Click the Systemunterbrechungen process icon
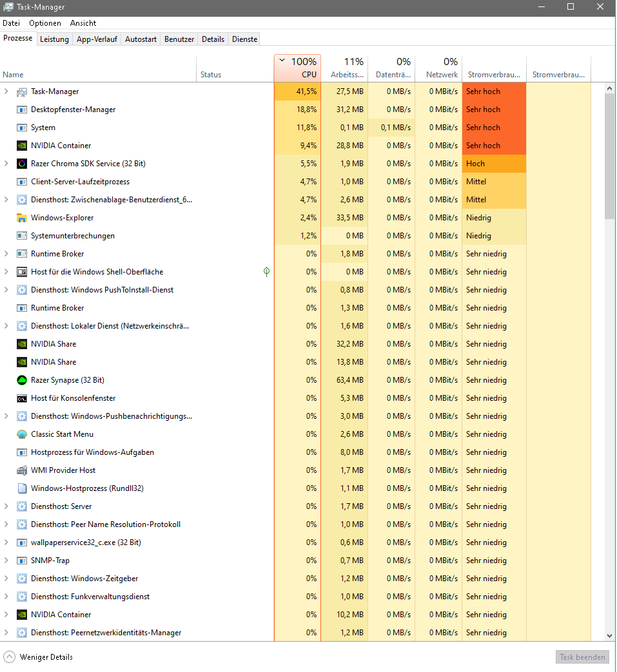The height and width of the screenshot is (672, 617). [22, 236]
